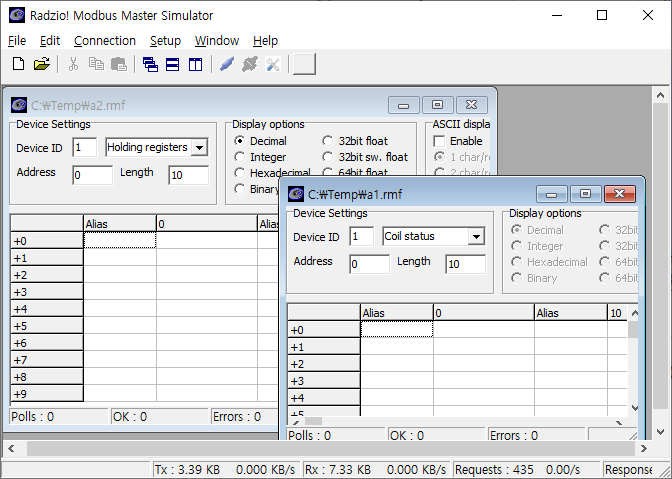672x479 pixels.
Task: Select row +7 header in a2.rmf
Action: coord(47,360)
